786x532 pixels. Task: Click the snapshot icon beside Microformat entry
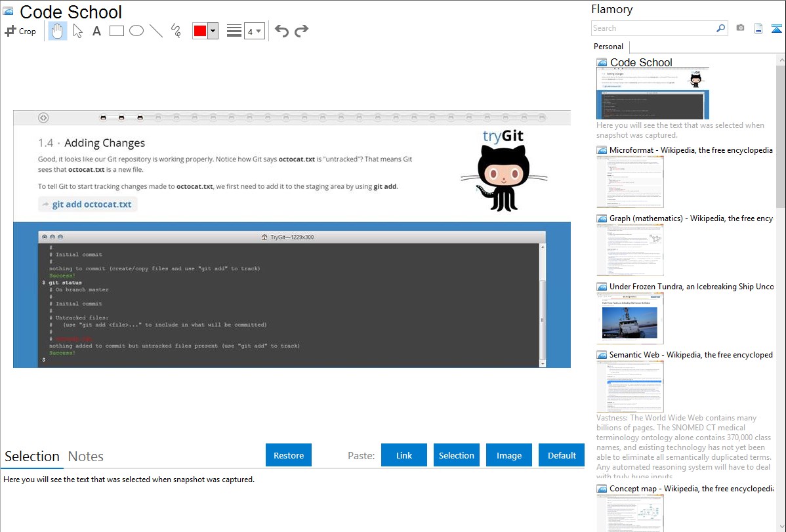(602, 150)
